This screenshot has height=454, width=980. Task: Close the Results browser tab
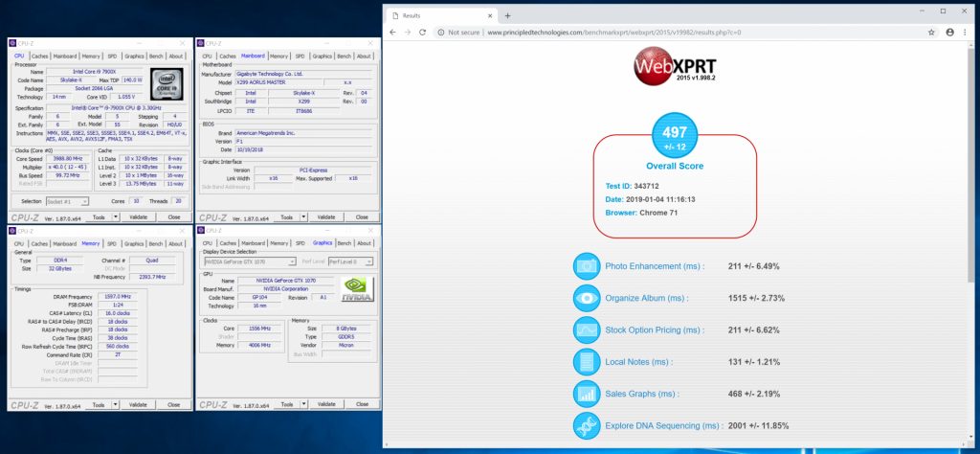[488, 15]
